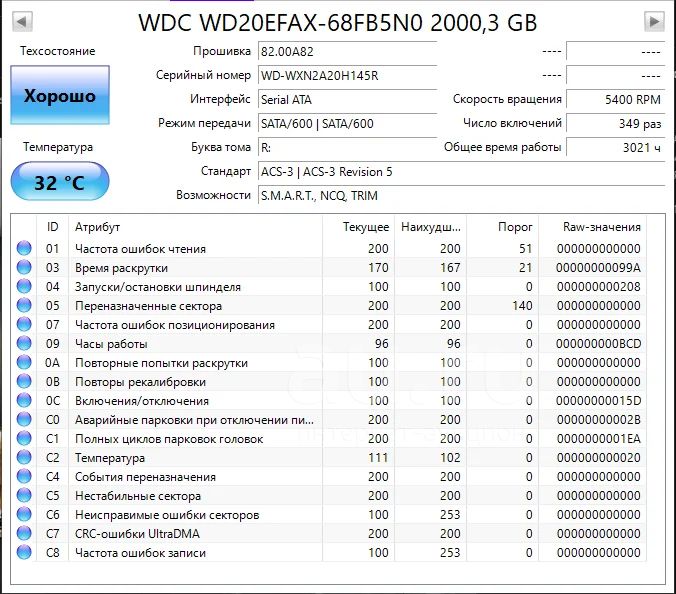The image size is (676, 594).
Task: Click the Текущее column header
Action: coord(358,227)
